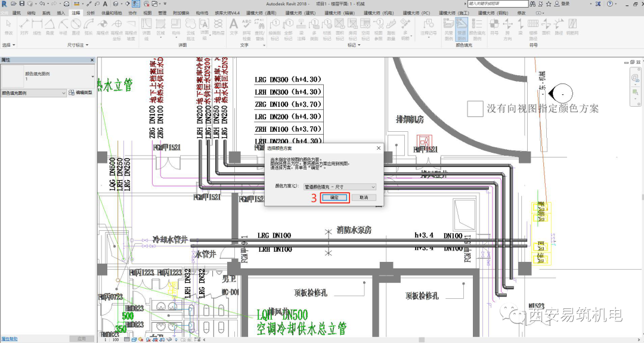Select the 楼梯路径 stair path tool
This screenshot has height=343, width=644.
click(533, 29)
